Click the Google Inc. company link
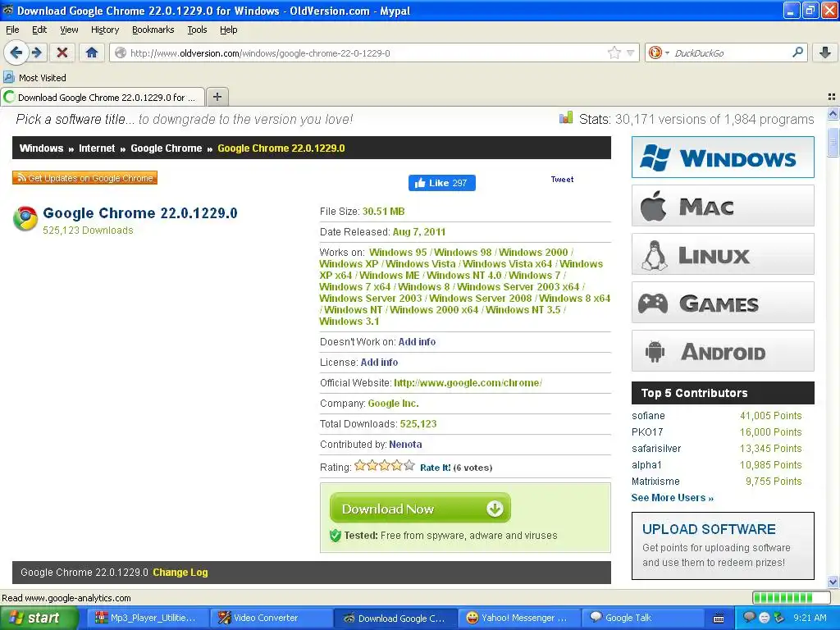 393,404
